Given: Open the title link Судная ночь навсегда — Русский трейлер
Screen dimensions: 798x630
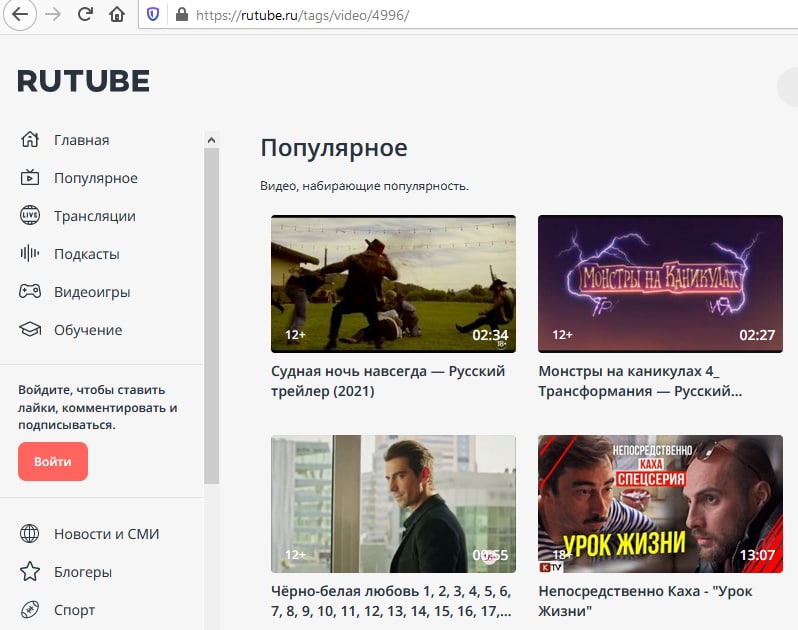Looking at the screenshot, I should pyautogui.click(x=388, y=381).
